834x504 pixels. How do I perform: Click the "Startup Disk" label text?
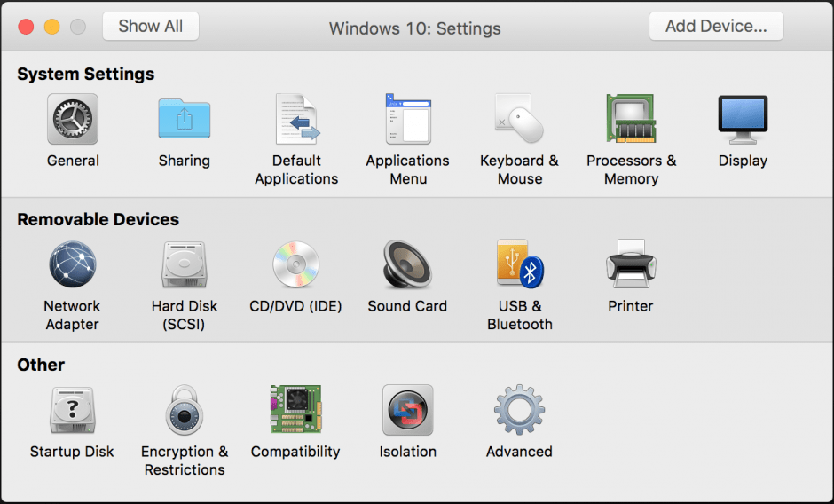click(72, 452)
